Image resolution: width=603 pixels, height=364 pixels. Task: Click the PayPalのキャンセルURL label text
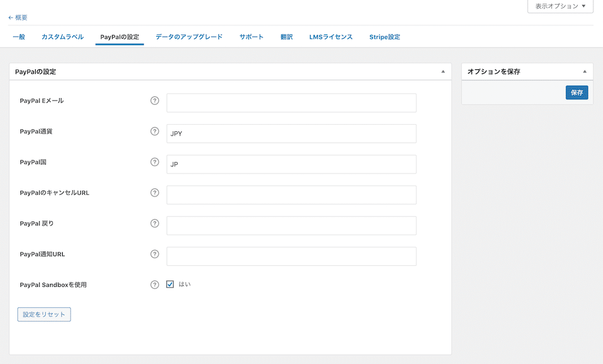click(x=55, y=193)
